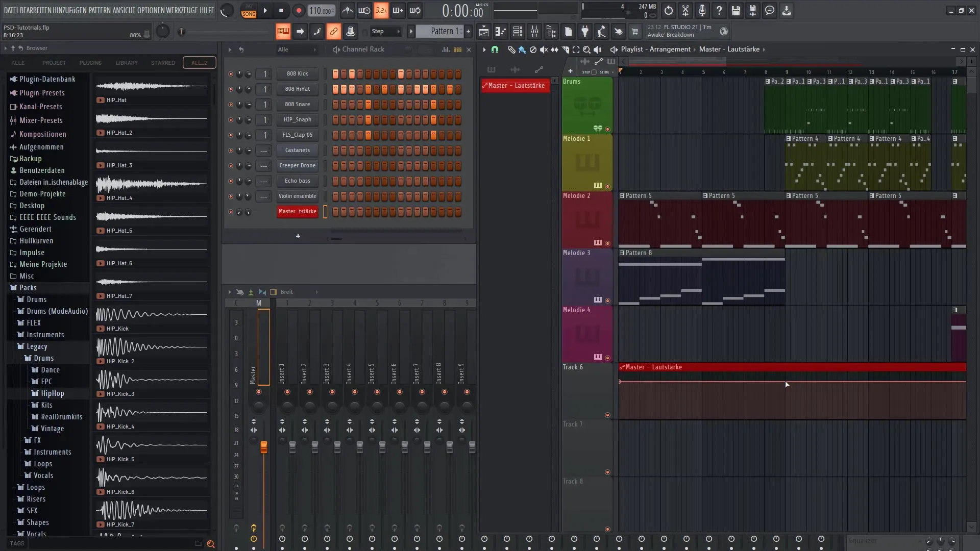Select the LIBRARY tab in browser
The height and width of the screenshot is (551, 980).
(x=126, y=63)
